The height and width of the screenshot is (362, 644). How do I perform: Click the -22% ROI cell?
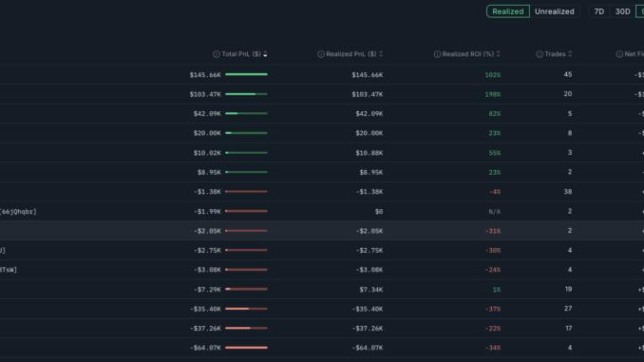492,329
